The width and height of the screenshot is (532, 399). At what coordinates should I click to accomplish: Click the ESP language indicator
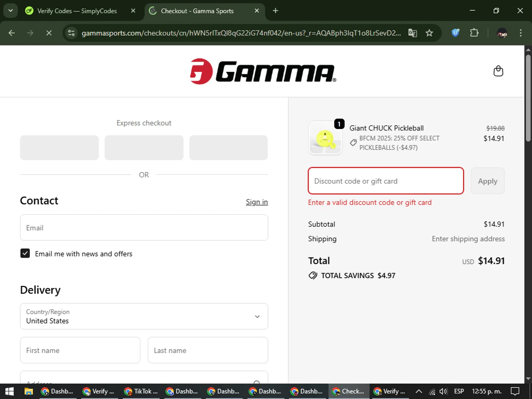(459, 391)
